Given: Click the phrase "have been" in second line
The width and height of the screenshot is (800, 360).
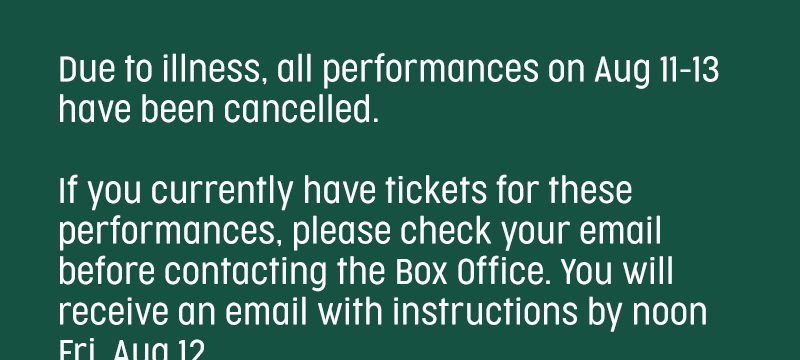Looking at the screenshot, I should pos(136,110).
